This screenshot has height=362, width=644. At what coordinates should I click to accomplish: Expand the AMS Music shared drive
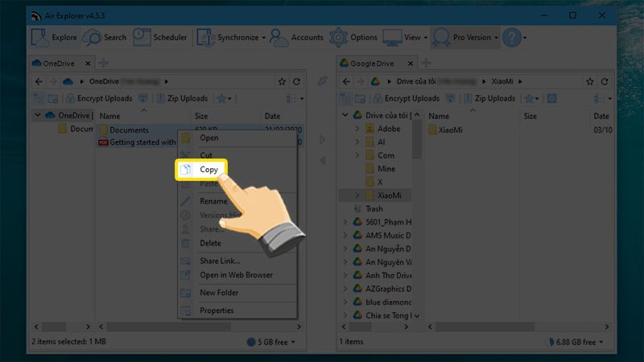(345, 235)
